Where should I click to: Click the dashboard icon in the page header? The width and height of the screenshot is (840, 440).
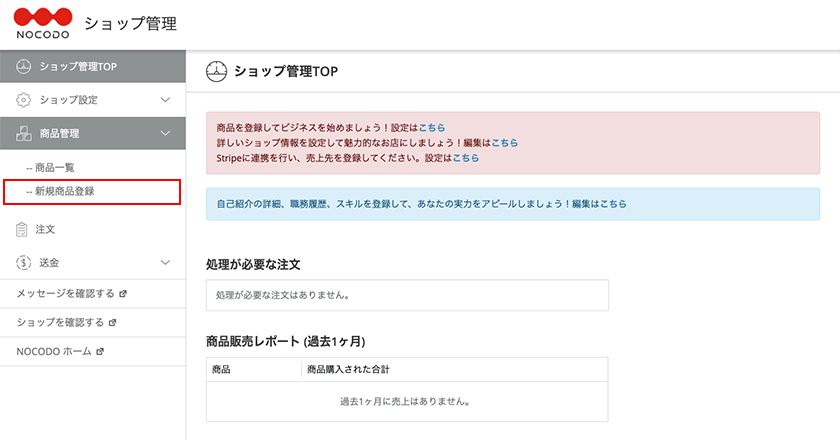(x=216, y=71)
